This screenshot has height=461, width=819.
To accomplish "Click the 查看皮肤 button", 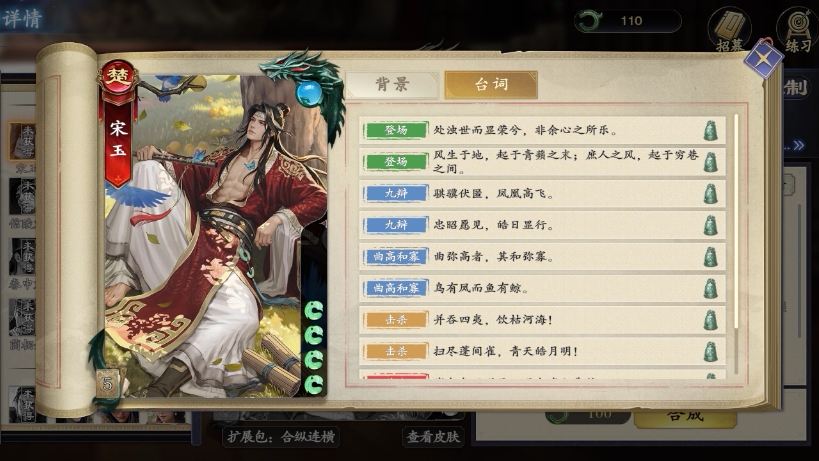I will 434,436.
